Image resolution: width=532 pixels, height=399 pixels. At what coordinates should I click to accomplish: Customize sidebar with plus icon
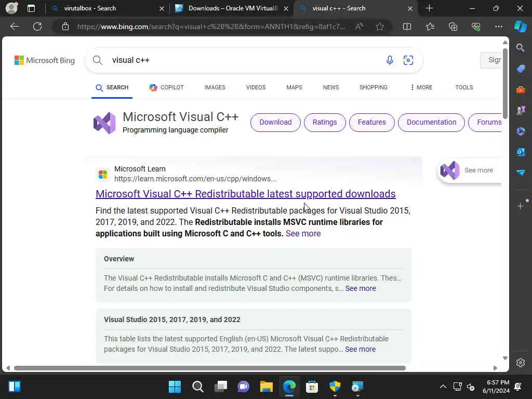click(x=521, y=206)
